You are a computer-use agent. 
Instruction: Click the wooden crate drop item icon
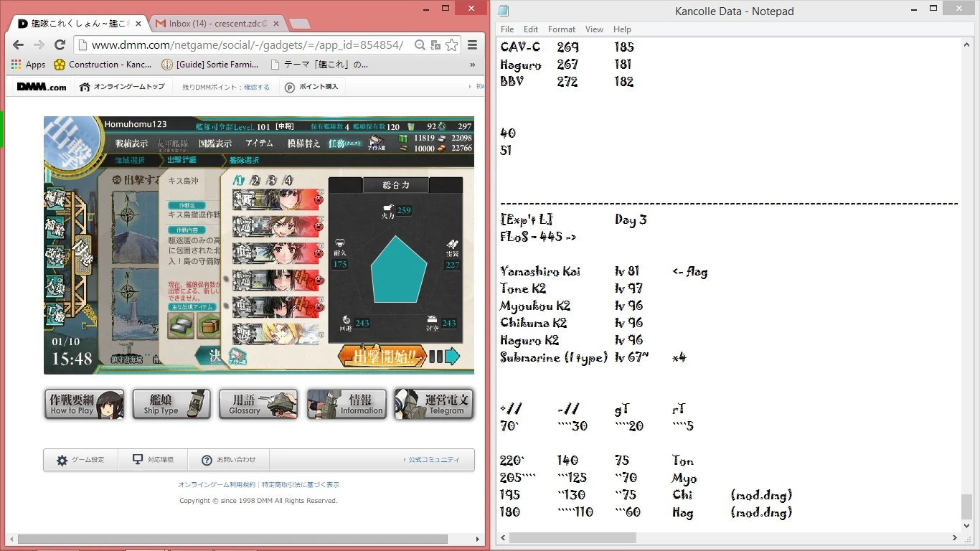tap(208, 326)
